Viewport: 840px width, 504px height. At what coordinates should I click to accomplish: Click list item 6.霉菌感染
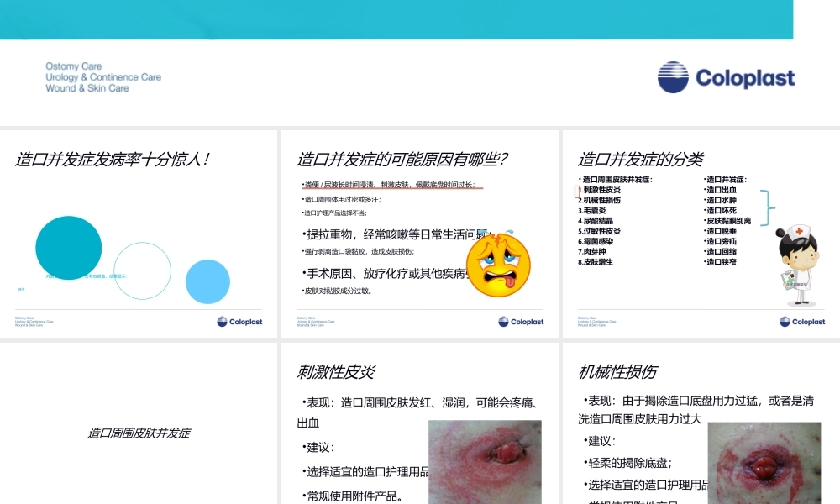(596, 241)
